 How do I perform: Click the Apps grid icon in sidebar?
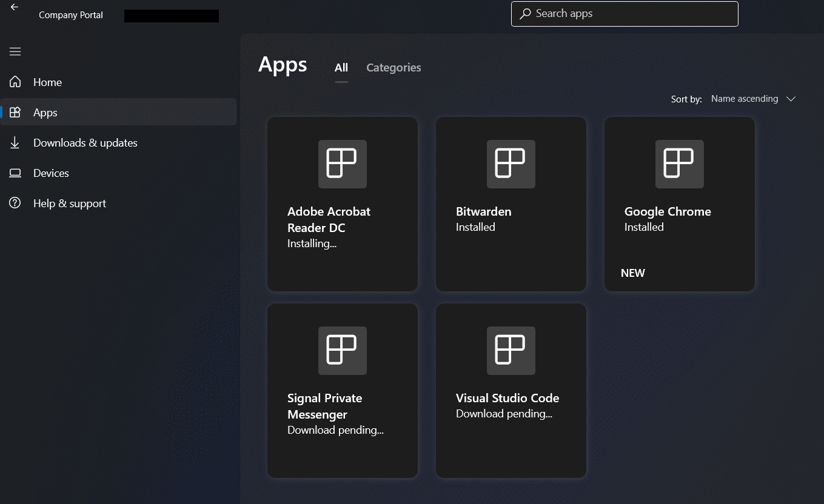point(15,112)
